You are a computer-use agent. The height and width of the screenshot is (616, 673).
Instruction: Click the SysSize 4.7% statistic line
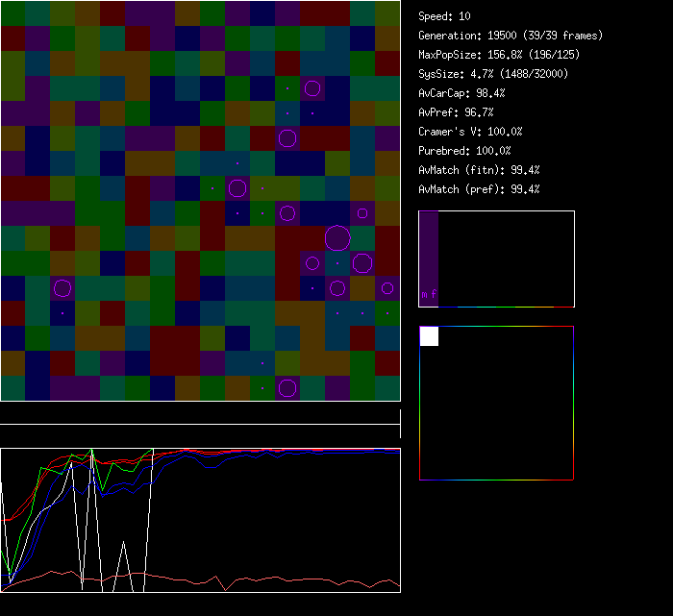pyautogui.click(x=494, y=74)
